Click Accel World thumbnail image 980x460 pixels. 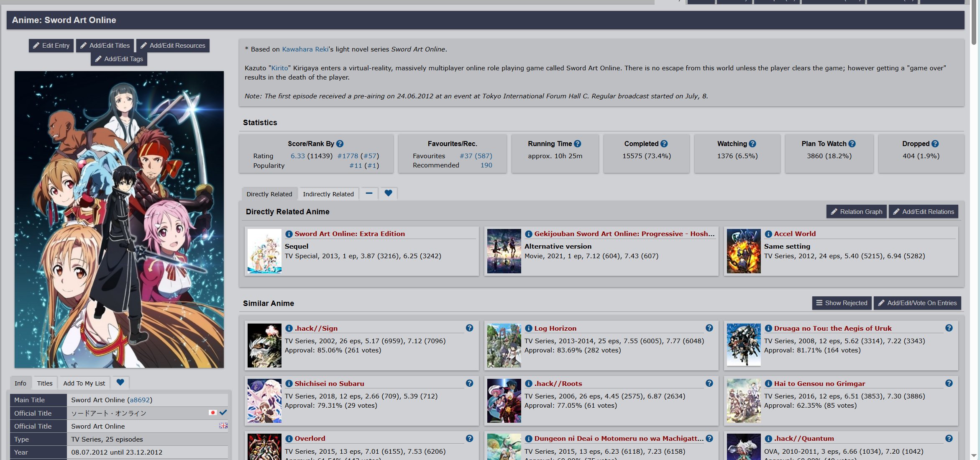[x=743, y=251]
